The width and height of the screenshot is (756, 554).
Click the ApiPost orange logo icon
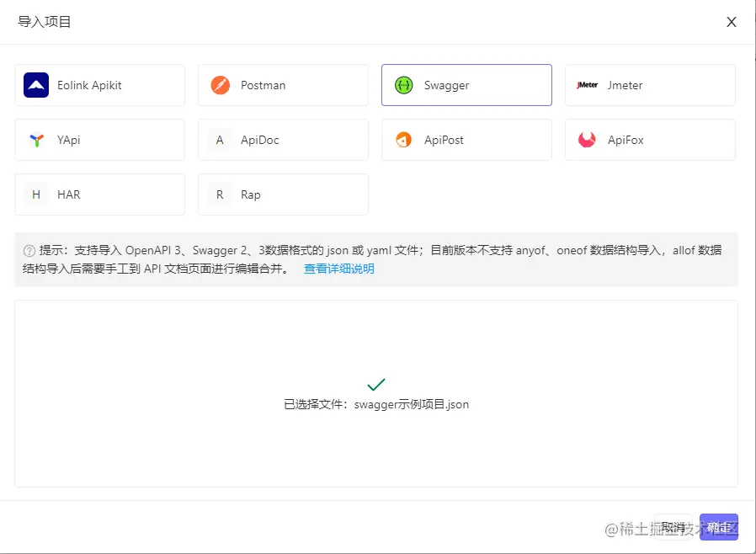[403, 140]
